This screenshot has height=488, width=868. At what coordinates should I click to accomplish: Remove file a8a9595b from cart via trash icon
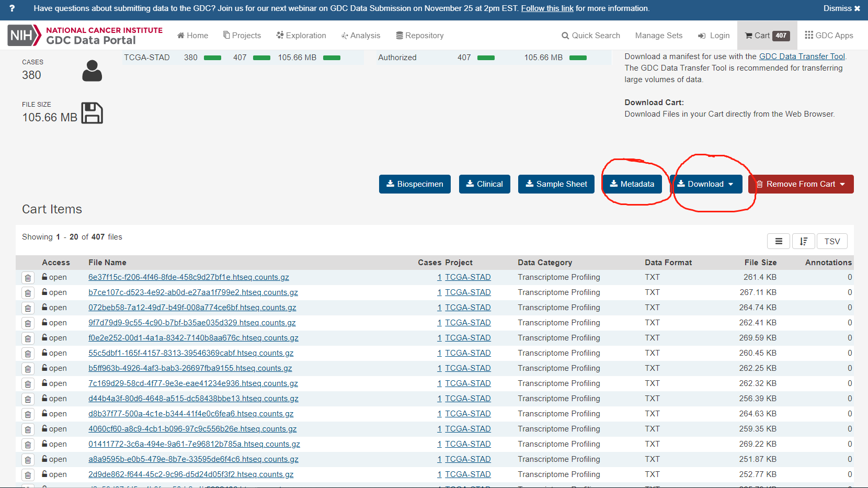28,460
